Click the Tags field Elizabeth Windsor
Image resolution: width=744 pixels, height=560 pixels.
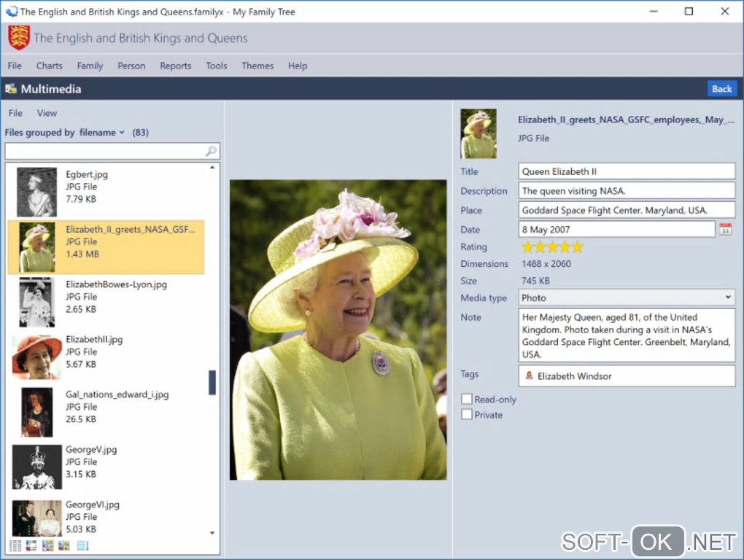pos(627,376)
